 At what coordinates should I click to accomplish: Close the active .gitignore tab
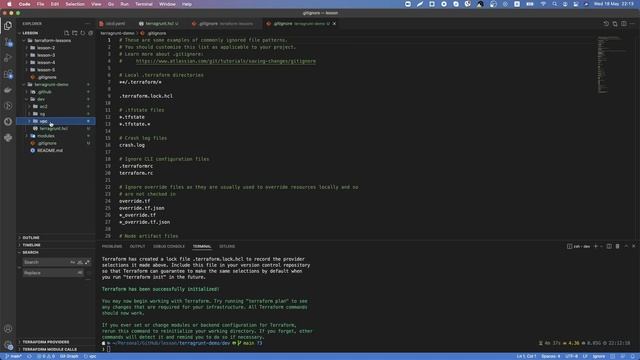(x=334, y=24)
